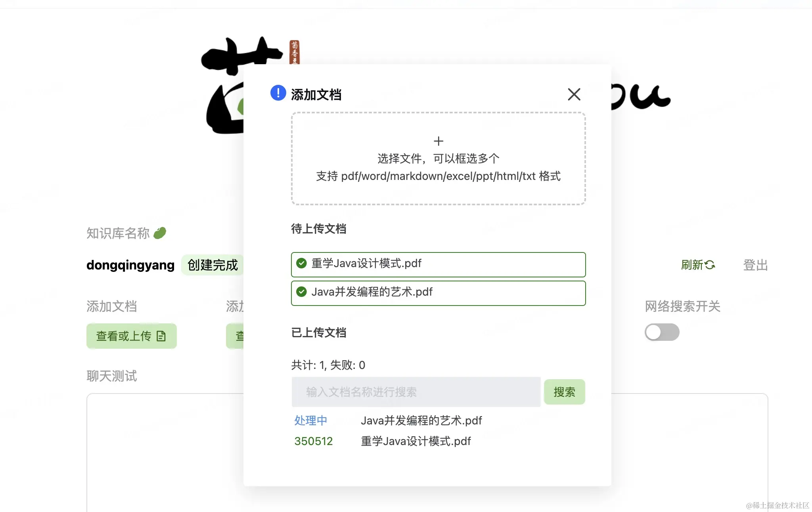Click the 创建完成 status badge
The image size is (812, 512).
tap(213, 265)
